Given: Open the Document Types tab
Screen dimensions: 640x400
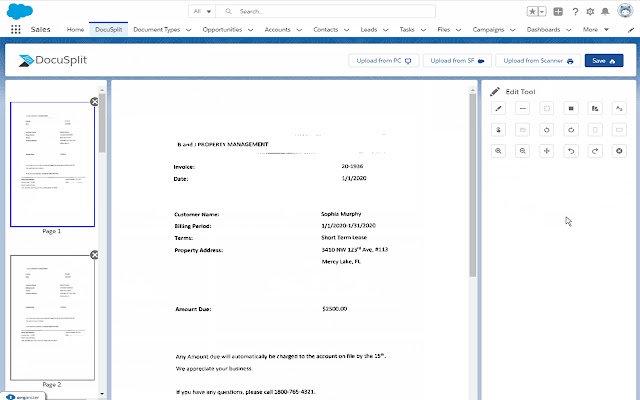Looking at the screenshot, I should point(157,29).
